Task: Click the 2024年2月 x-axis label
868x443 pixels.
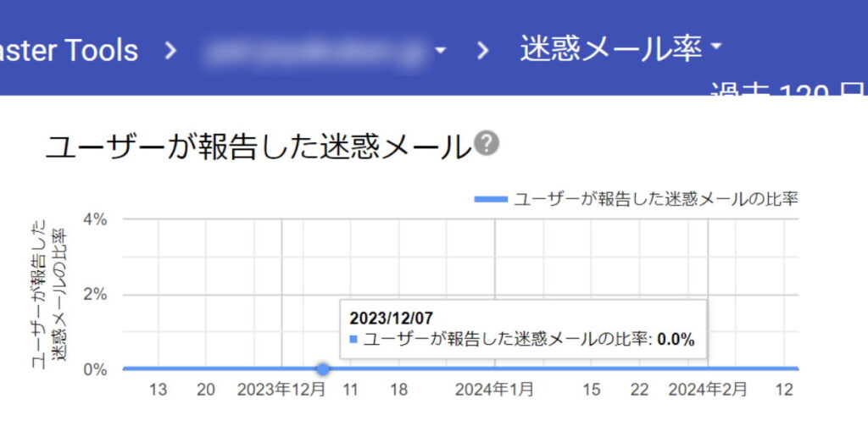Action: tap(708, 390)
